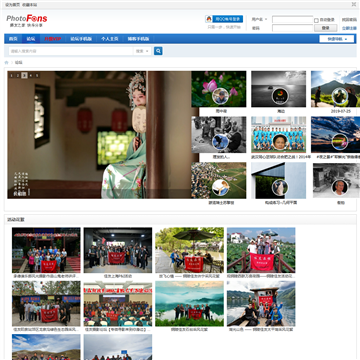360x360 pixels.
Task: Click the register now link
Action: [349, 28]
